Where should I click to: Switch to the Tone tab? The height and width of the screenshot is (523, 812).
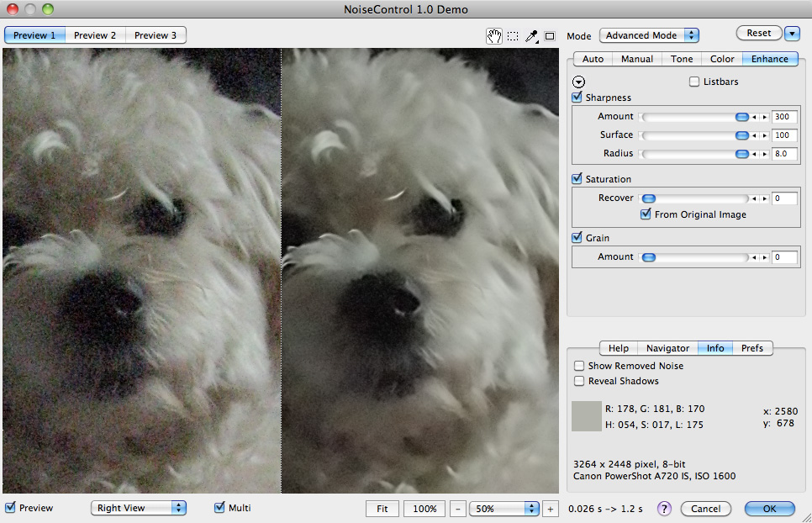tap(682, 59)
